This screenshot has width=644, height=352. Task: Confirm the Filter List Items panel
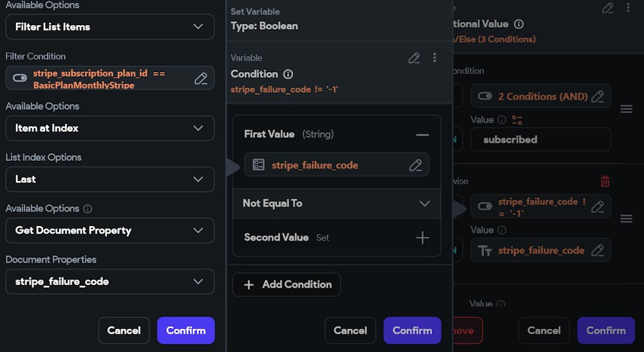pyautogui.click(x=185, y=330)
